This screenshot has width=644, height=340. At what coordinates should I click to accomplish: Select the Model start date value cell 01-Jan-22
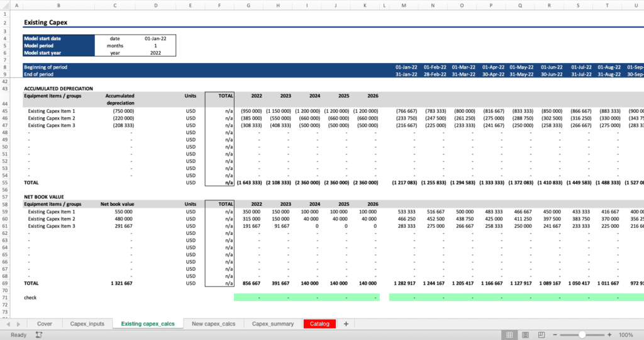(155, 38)
